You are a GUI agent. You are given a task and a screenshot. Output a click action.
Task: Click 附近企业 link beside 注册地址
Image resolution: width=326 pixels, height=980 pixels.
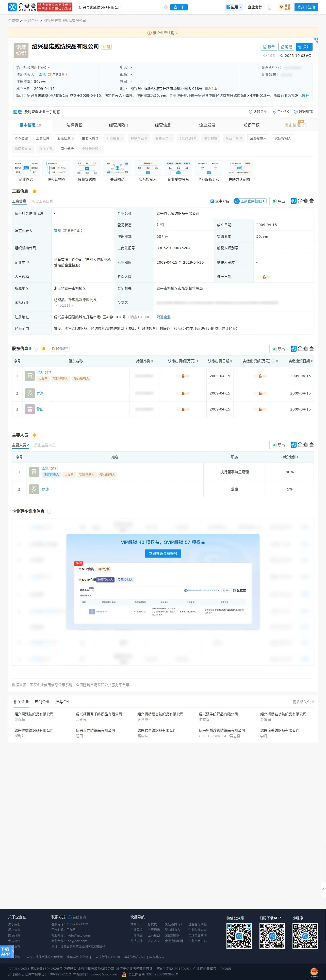pos(164,317)
